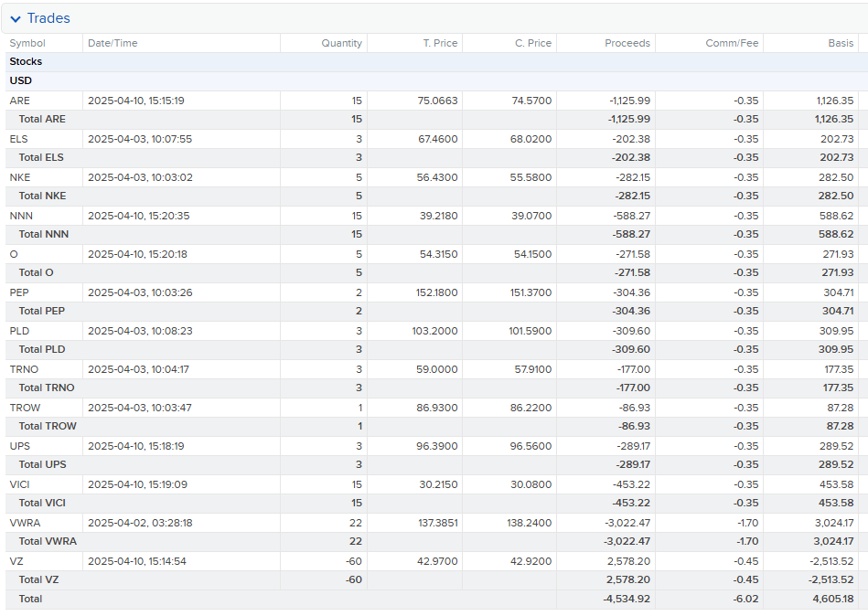Click the USD currency row
868x616 pixels.
(434, 80)
